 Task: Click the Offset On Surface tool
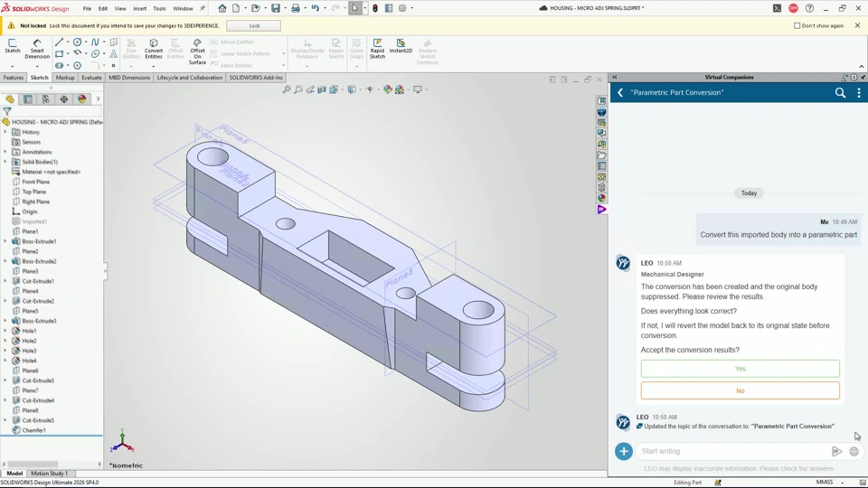pos(197,52)
